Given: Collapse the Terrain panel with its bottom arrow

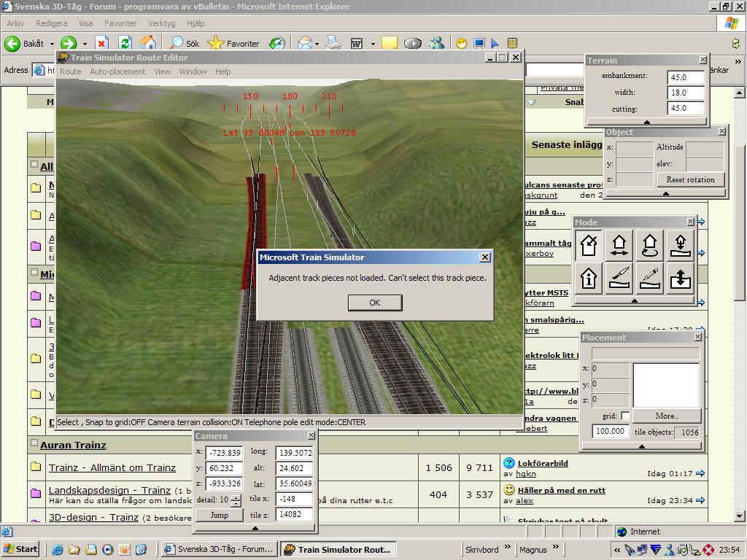Looking at the screenshot, I should 646,122.
